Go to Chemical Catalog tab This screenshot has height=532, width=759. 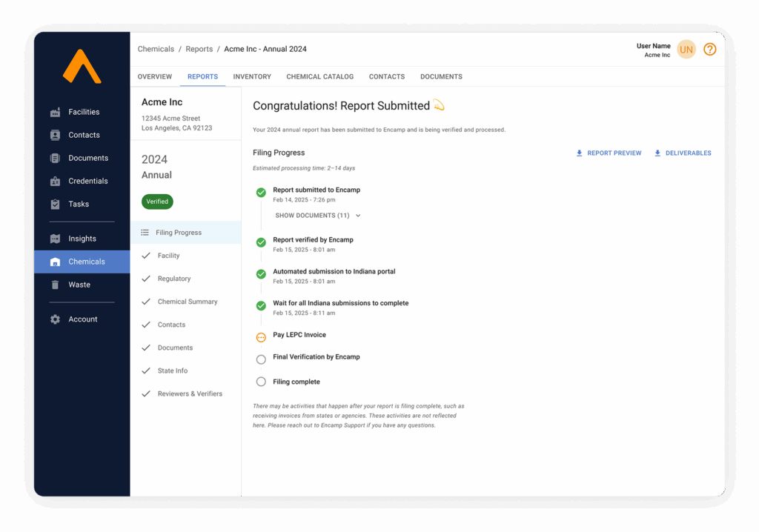coord(320,76)
